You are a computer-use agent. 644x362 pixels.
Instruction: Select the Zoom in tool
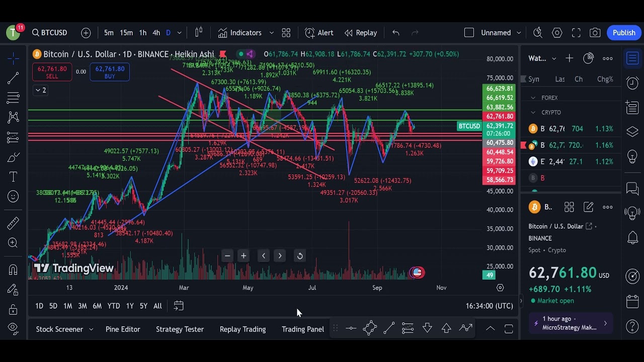tap(13, 243)
